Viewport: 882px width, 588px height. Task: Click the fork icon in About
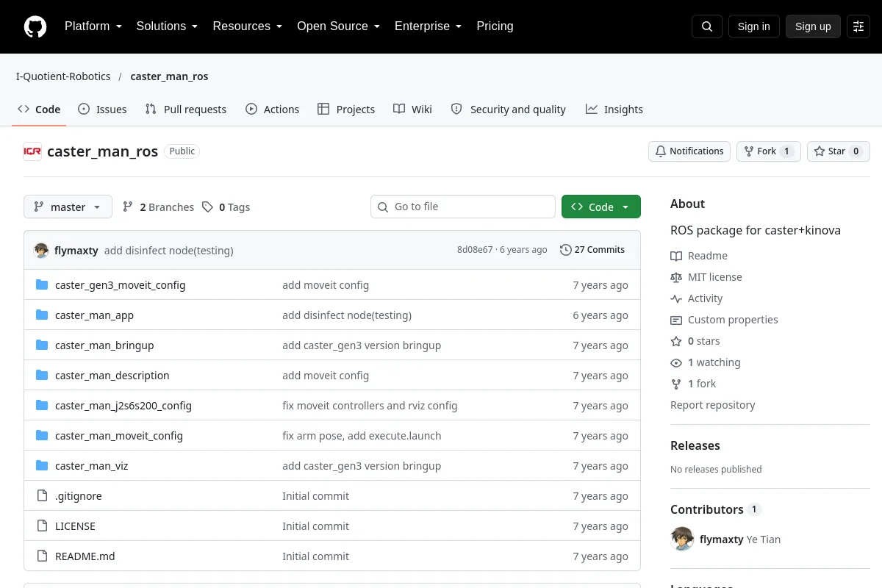pos(676,384)
